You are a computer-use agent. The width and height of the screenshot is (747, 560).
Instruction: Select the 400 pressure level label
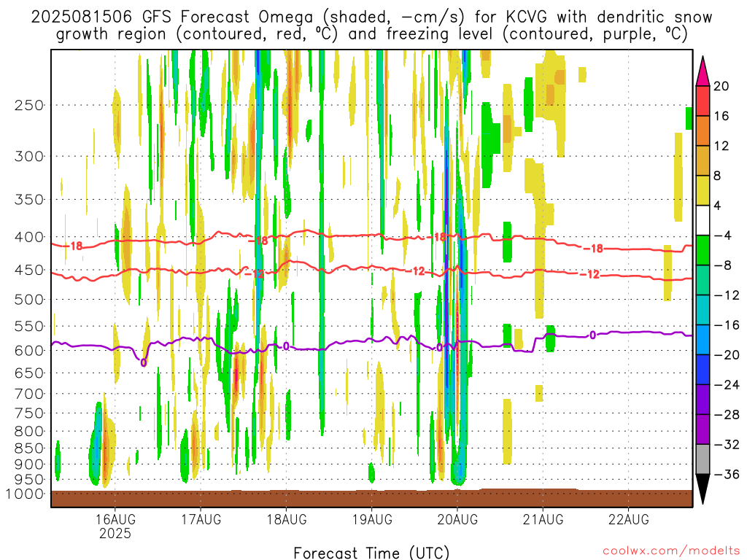click(29, 237)
